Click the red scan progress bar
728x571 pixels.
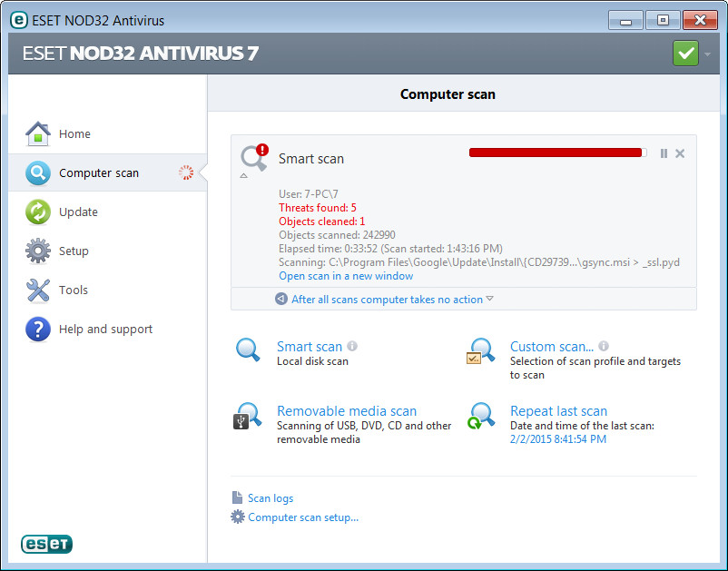(558, 153)
